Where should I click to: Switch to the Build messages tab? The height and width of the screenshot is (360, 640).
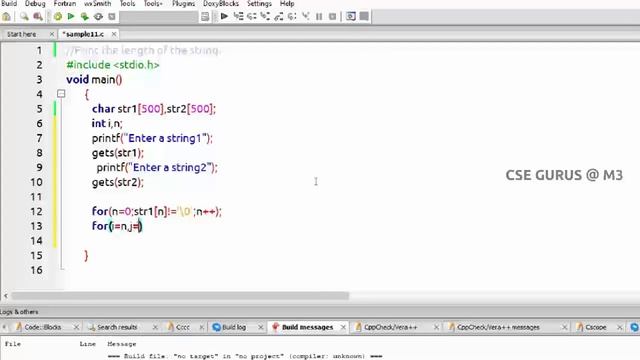(x=307, y=327)
